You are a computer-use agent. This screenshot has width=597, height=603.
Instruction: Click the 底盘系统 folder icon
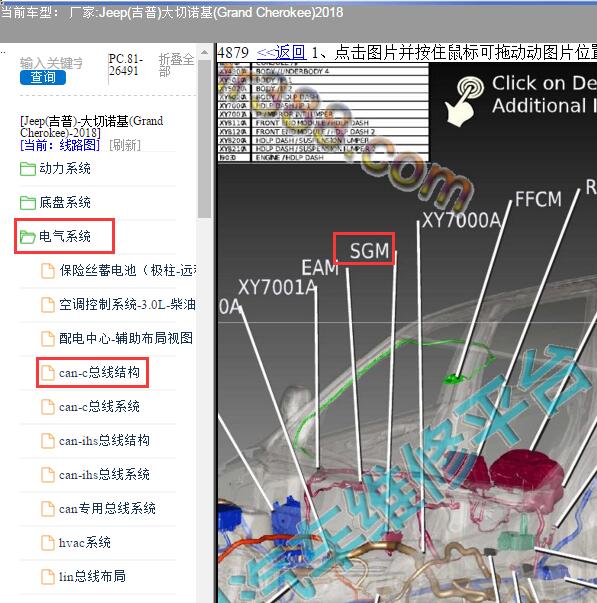[x=28, y=203]
